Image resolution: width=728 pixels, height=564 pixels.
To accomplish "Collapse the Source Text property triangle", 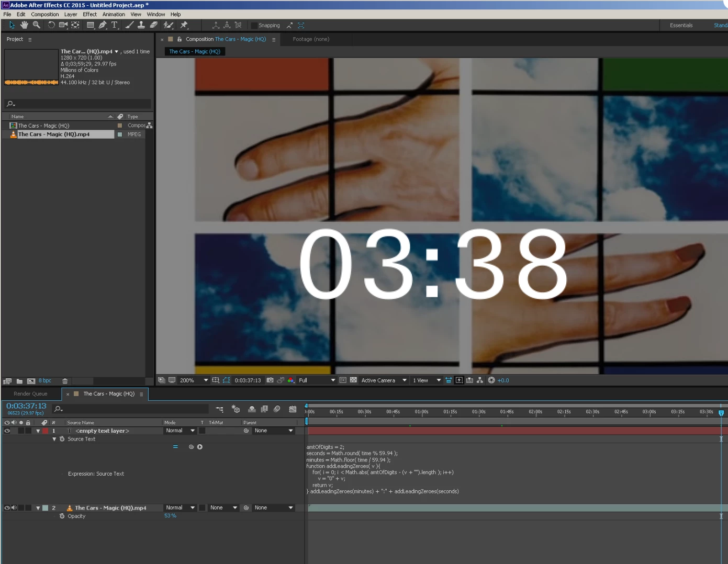I will [54, 439].
